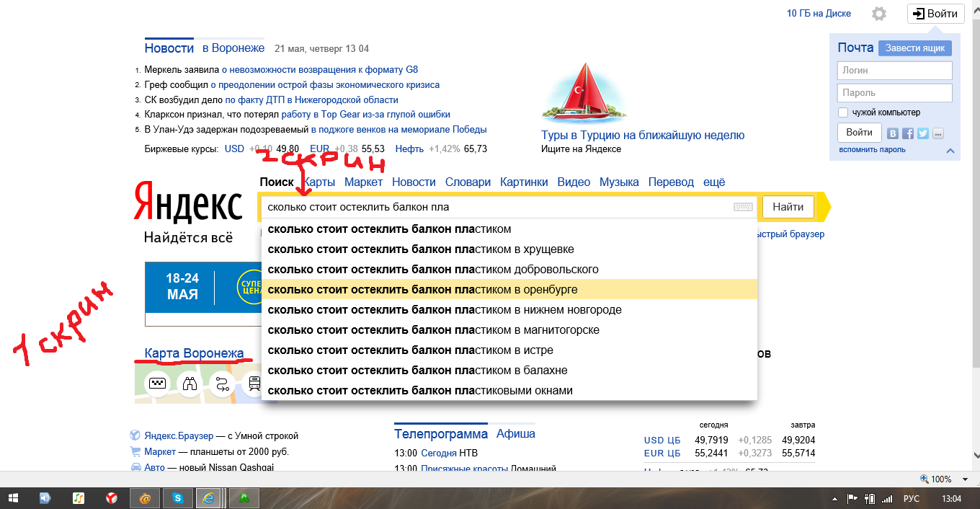This screenshot has height=509, width=980.
Task: Click the Яндекс logo
Action: pyautogui.click(x=188, y=203)
